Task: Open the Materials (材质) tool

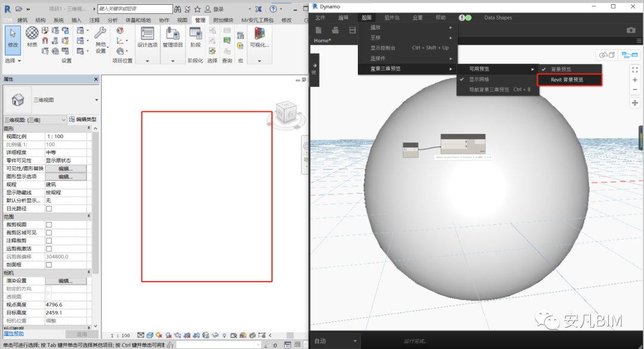Action: click(x=31, y=39)
